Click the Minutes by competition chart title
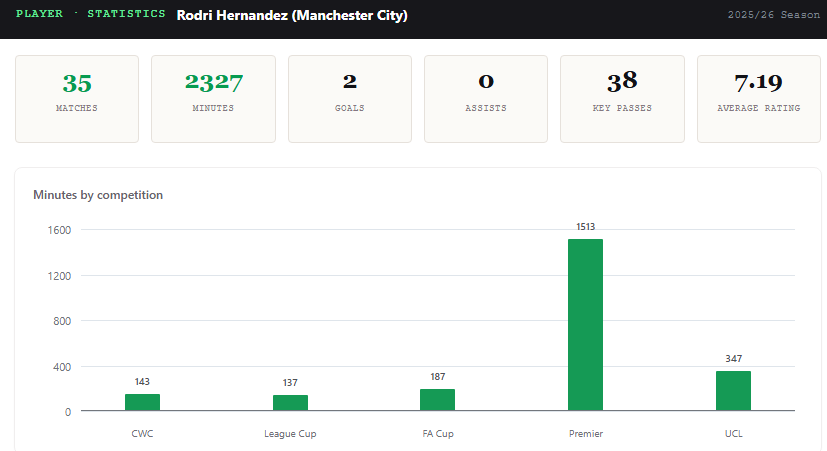The width and height of the screenshot is (827, 451). 98,195
